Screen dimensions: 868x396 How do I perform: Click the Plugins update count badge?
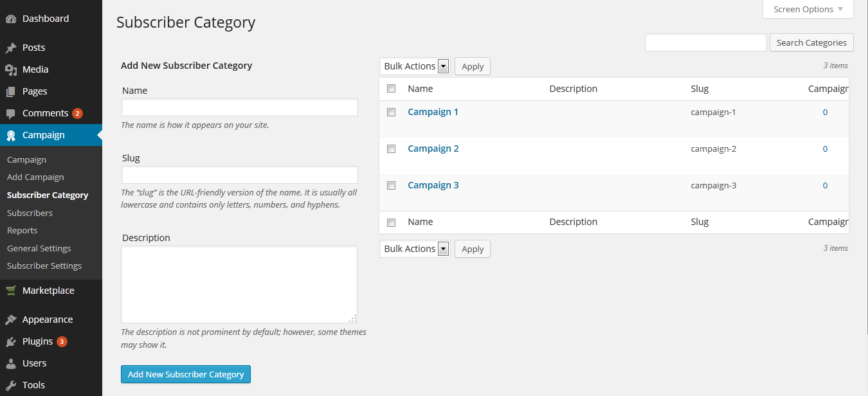(62, 341)
